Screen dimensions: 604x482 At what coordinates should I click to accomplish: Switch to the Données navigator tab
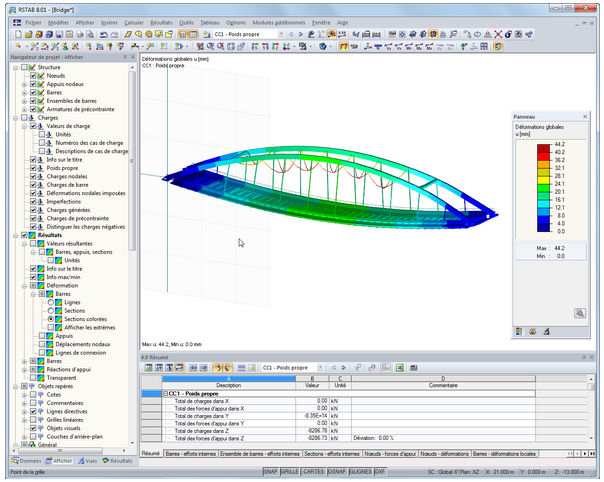click(26, 461)
